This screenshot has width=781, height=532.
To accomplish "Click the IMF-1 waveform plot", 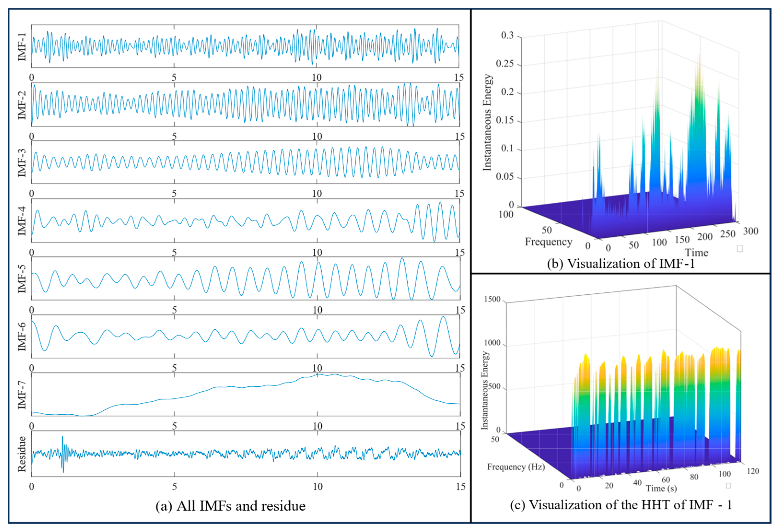I will tap(245, 46).
